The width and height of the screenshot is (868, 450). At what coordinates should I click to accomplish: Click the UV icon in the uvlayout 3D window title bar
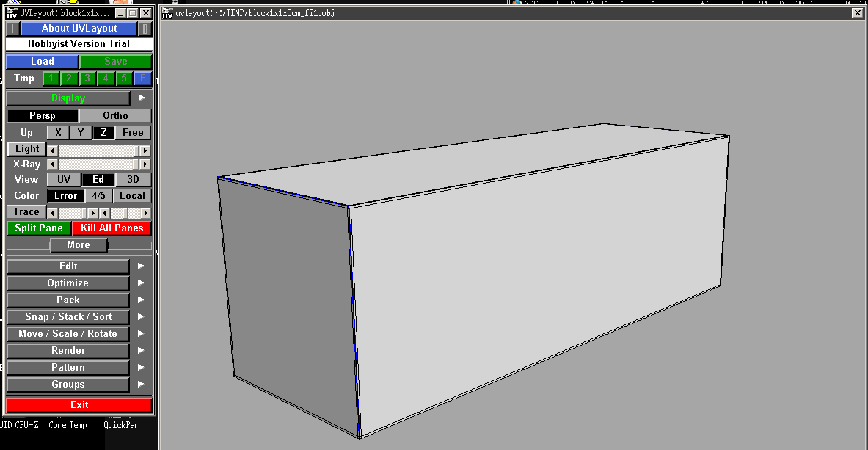[167, 12]
